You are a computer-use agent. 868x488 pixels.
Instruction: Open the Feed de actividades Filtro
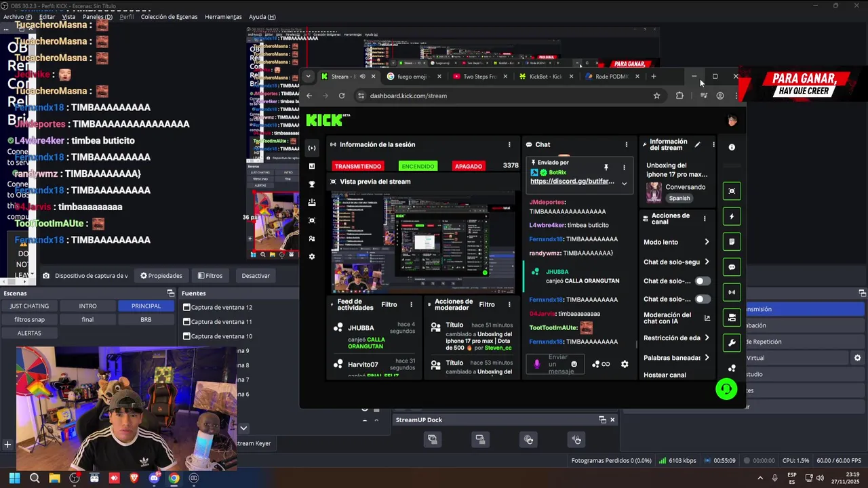389,305
